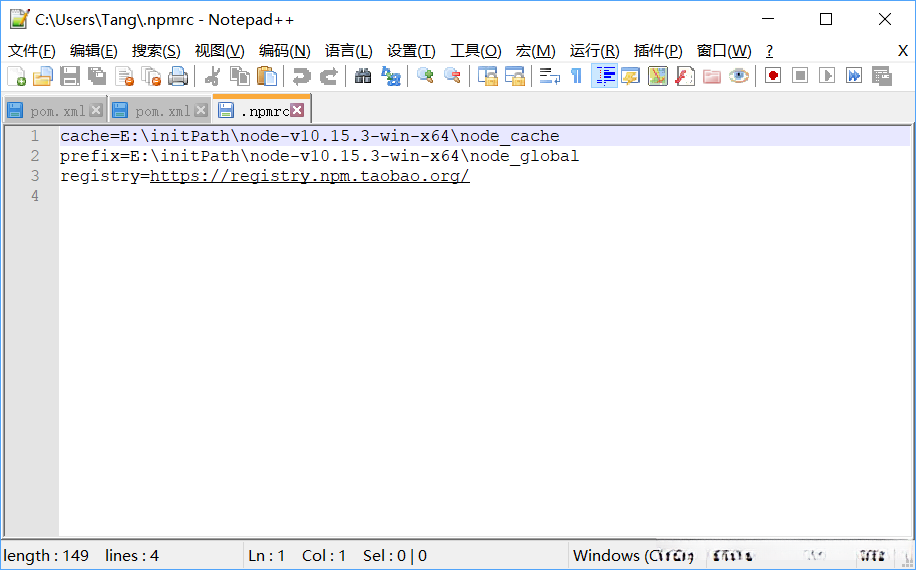
Task: Toggle file monitoring eye icon
Action: [x=739, y=76]
